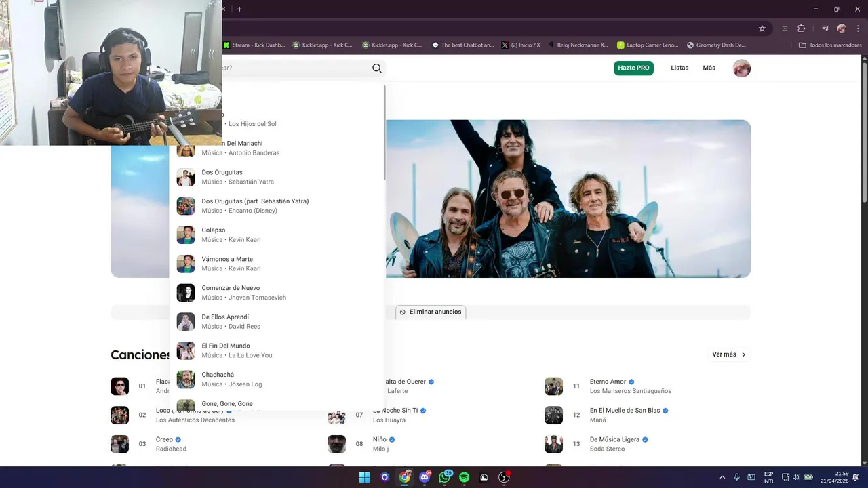Select Chachachá by Jósean Log suggestion

click(x=277, y=380)
